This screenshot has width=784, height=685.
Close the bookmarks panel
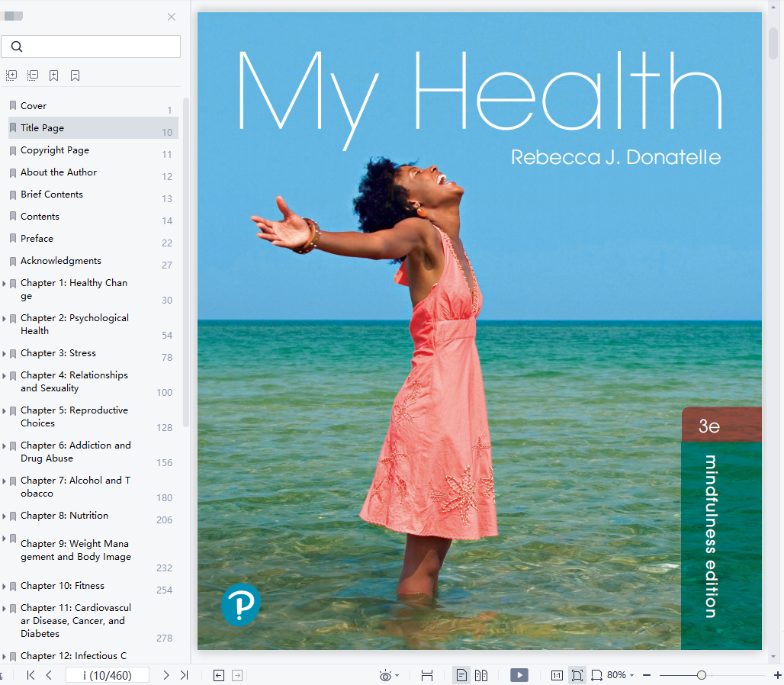172,17
